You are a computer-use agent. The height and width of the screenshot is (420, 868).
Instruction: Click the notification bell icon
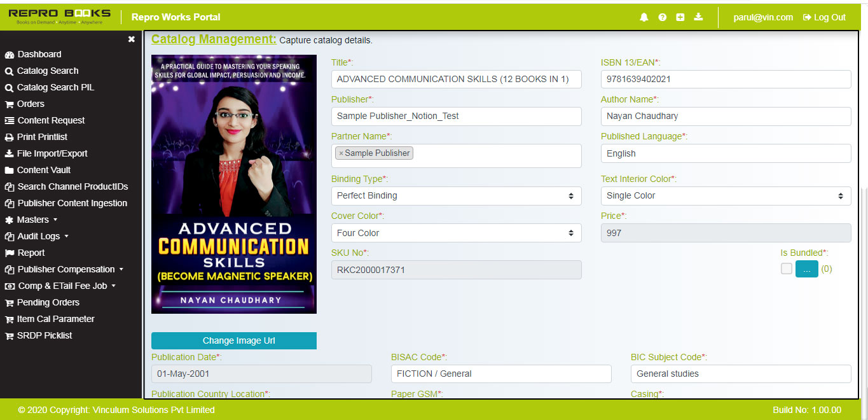[x=644, y=17]
